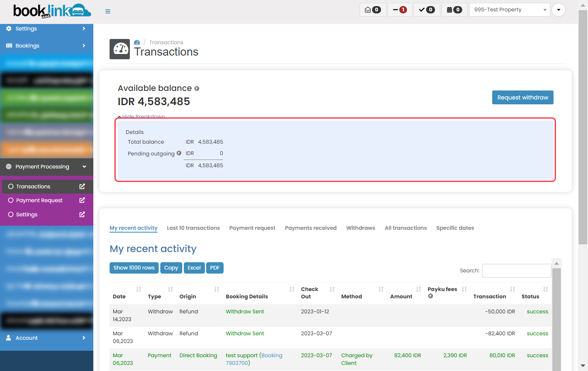Click the Account user icon
The image size is (588, 371).
coord(9,338)
